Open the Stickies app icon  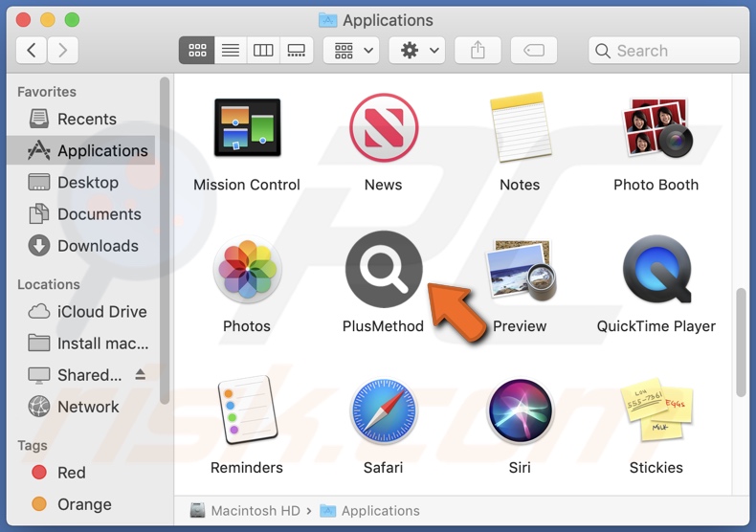click(x=656, y=410)
